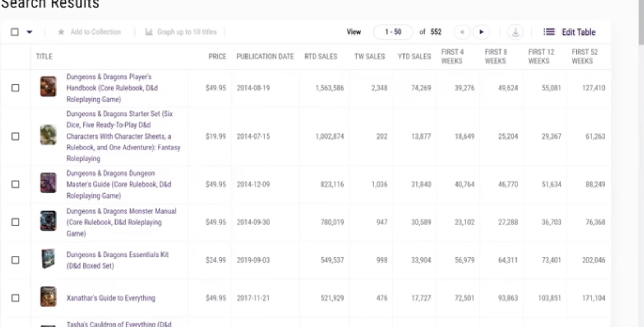Sort by the TW SALES column header
The height and width of the screenshot is (327, 644).
[x=369, y=56]
